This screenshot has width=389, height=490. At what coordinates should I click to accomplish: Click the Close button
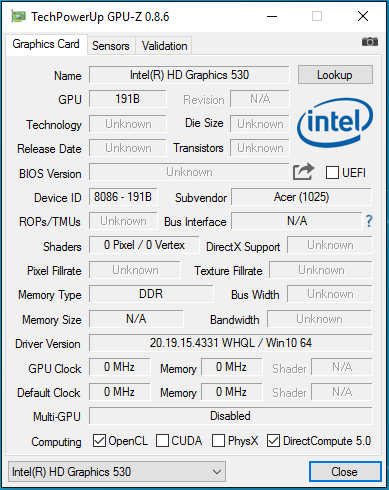[345, 472]
